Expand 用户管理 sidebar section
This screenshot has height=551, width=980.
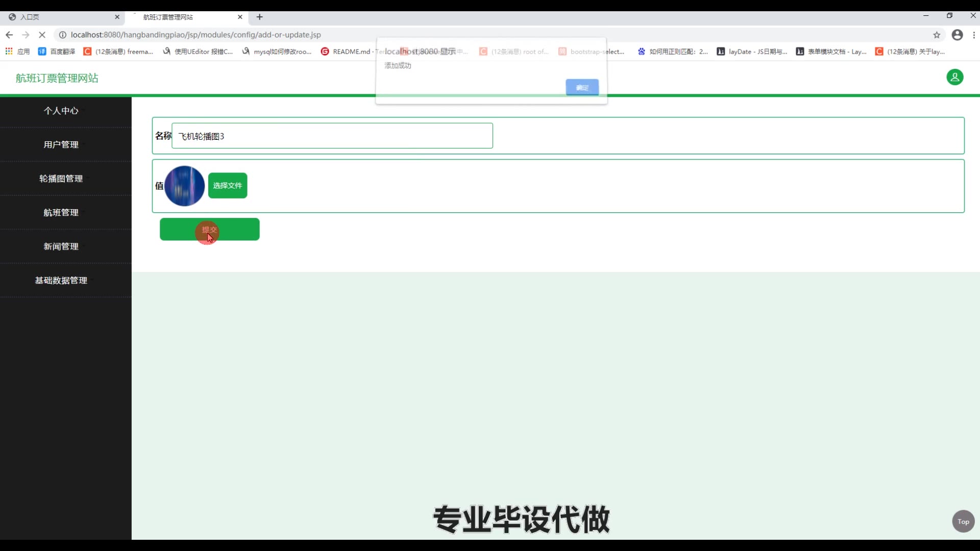pyautogui.click(x=61, y=144)
